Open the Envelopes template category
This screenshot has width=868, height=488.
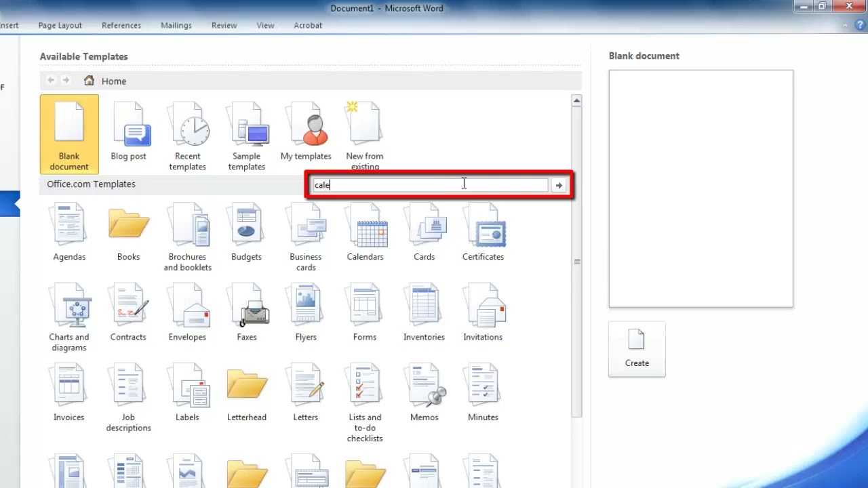pyautogui.click(x=187, y=312)
